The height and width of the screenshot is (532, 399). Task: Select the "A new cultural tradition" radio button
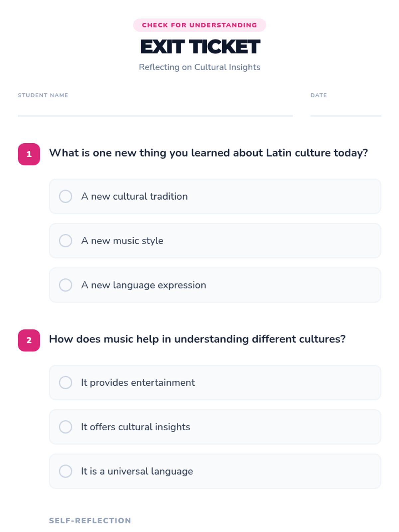[66, 197]
